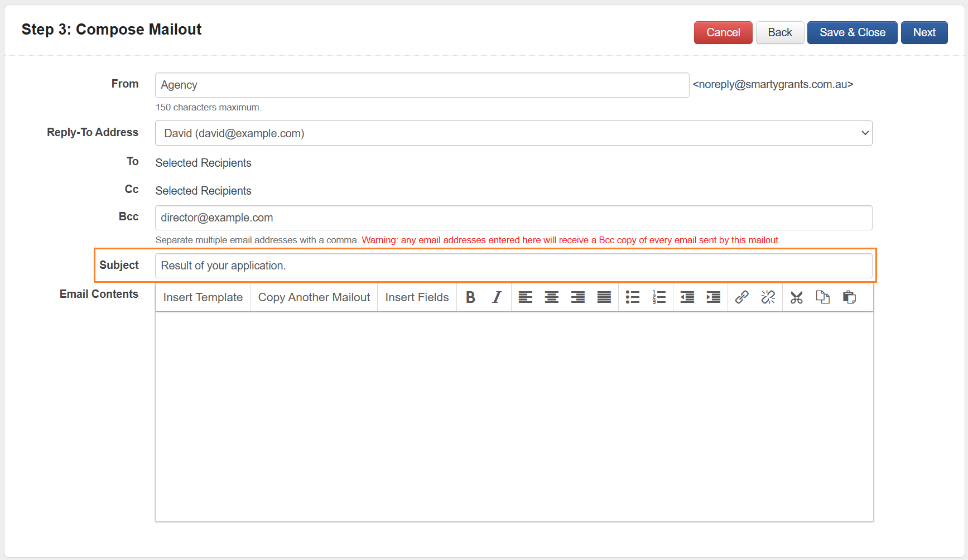Increase the paragraph indent
Viewport: 968px width, 560px height.
(x=713, y=297)
